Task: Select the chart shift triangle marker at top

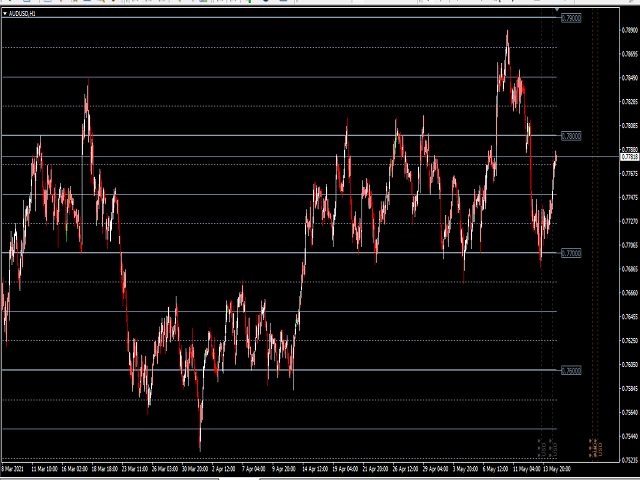Action: [x=557, y=9]
